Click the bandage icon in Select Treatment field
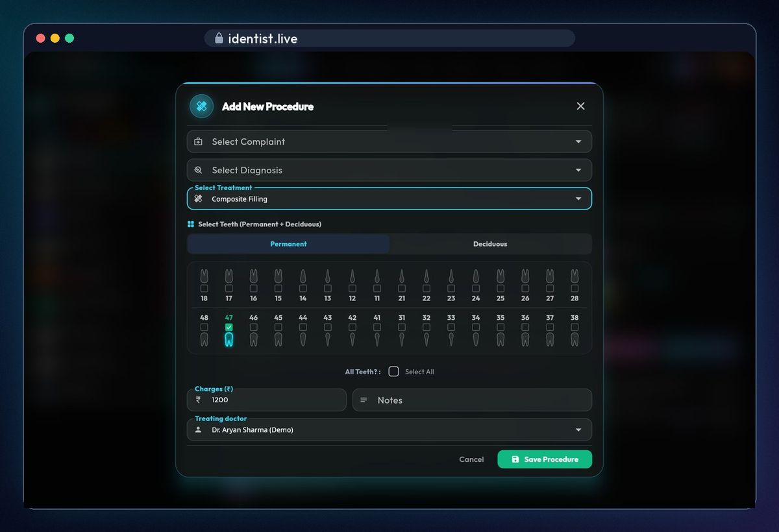This screenshot has height=532, width=779. pyautogui.click(x=199, y=199)
